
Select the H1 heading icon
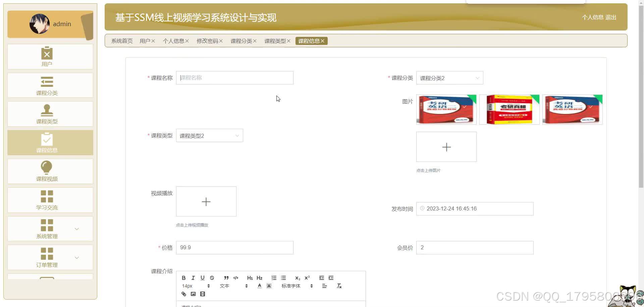point(250,278)
